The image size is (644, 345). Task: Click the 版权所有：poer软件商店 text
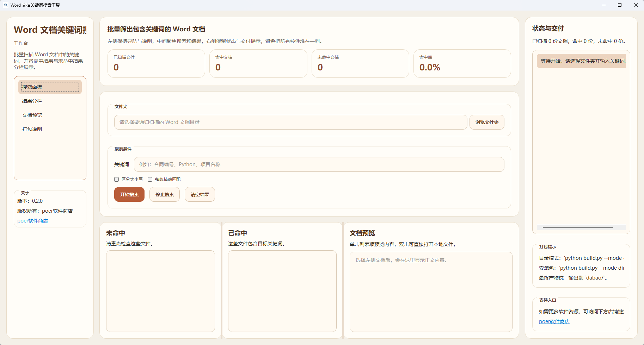click(45, 211)
